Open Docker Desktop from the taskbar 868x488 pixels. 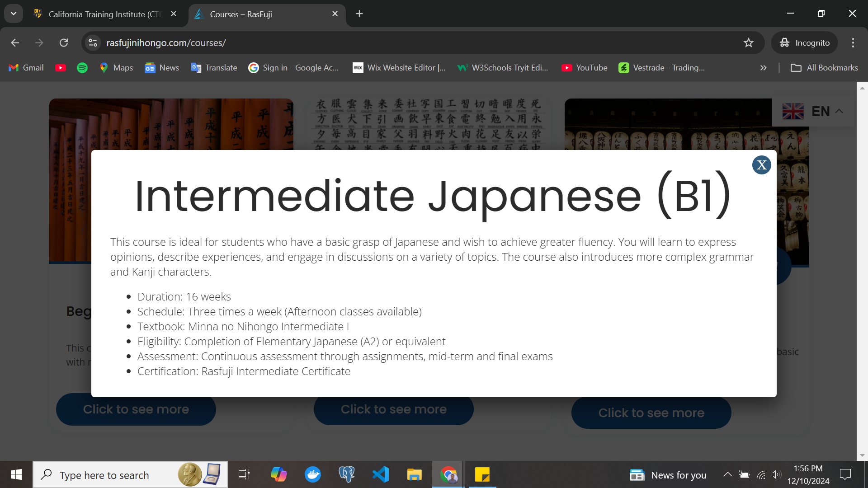313,474
